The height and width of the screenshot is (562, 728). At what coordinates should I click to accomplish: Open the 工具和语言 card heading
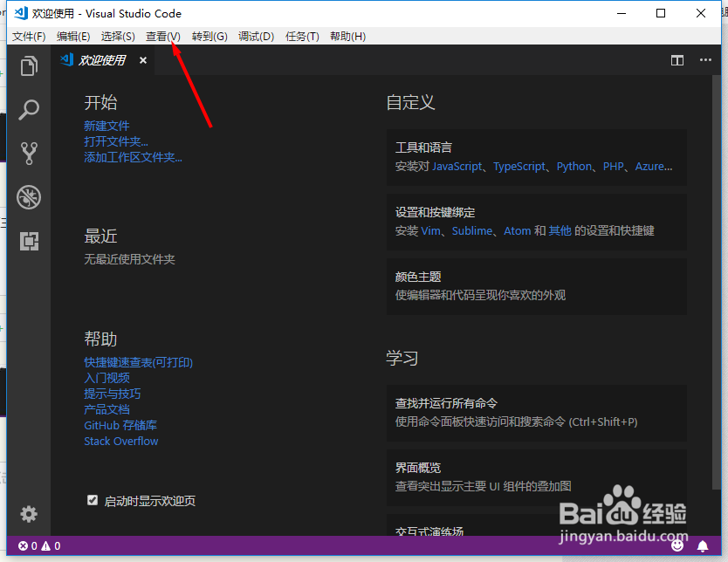(423, 147)
